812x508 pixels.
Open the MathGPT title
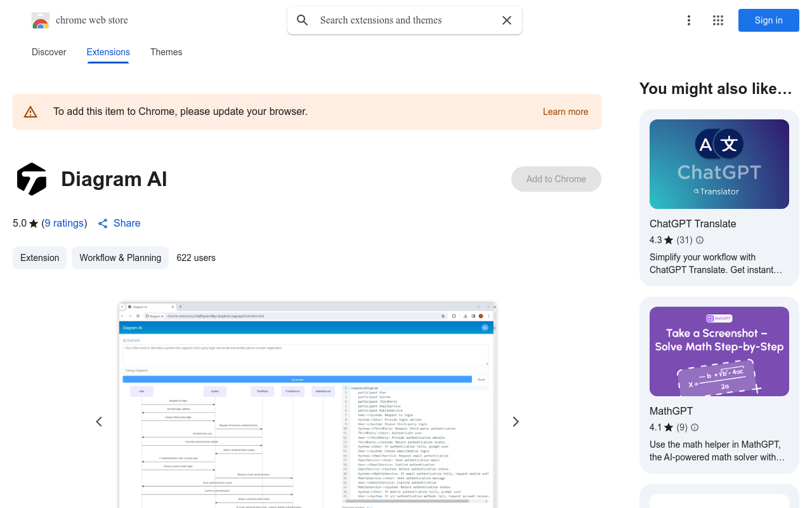pos(671,411)
